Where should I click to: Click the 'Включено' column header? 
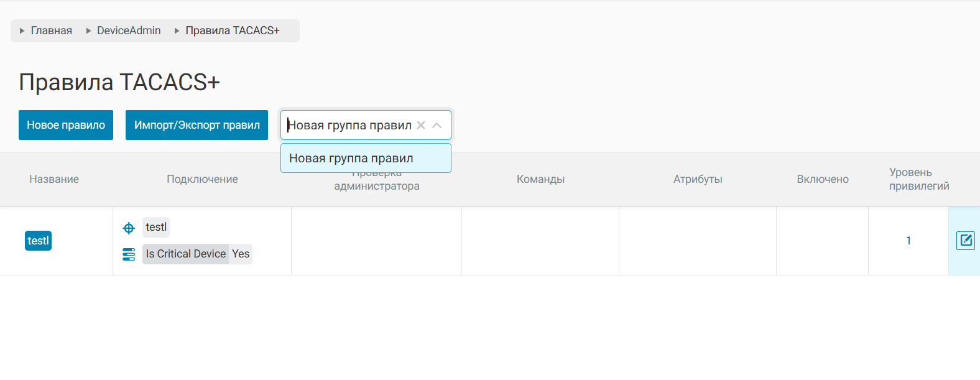[x=822, y=179]
